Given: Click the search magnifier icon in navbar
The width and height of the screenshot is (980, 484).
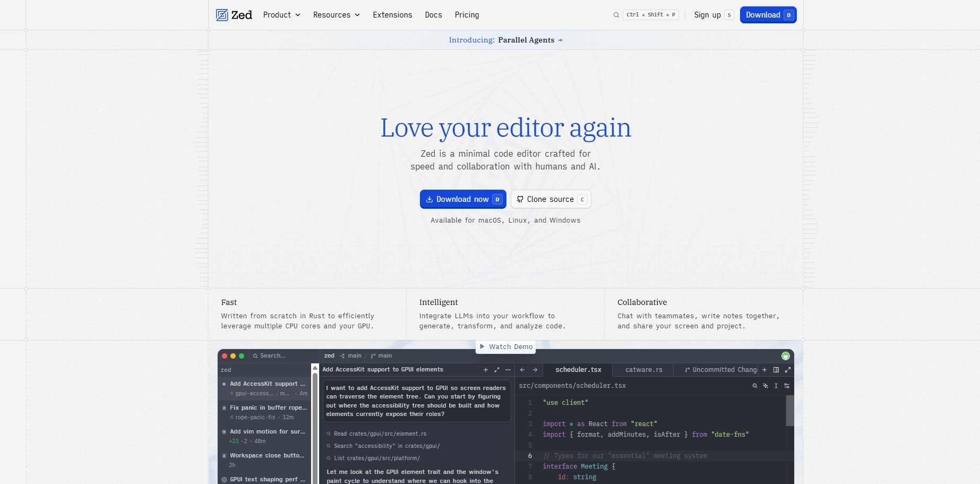Looking at the screenshot, I should pyautogui.click(x=616, y=15).
